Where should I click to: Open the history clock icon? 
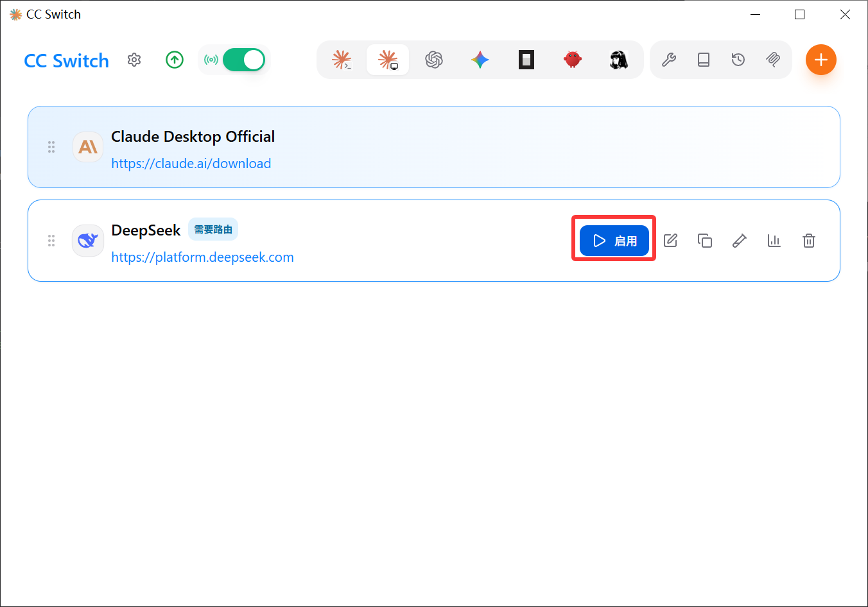point(738,60)
